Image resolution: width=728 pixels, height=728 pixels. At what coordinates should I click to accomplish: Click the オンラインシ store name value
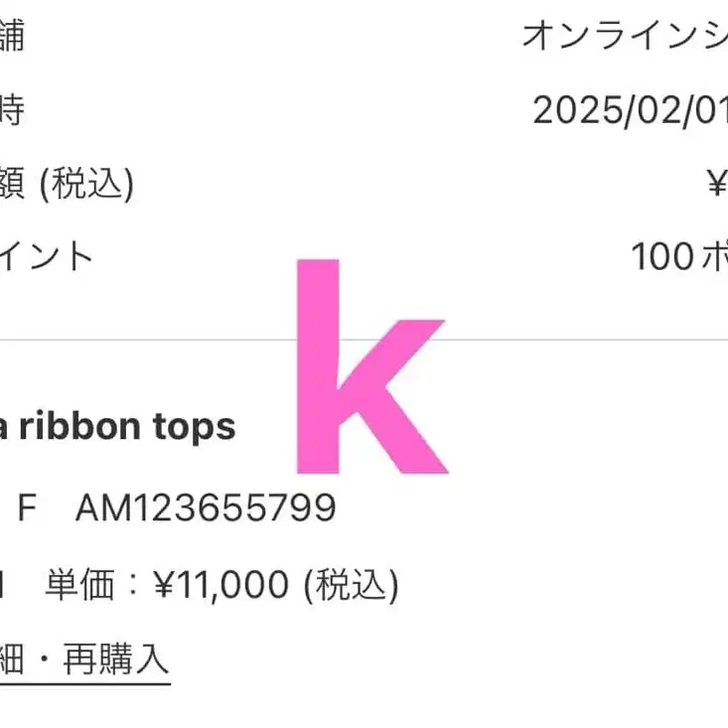pyautogui.click(x=624, y=37)
